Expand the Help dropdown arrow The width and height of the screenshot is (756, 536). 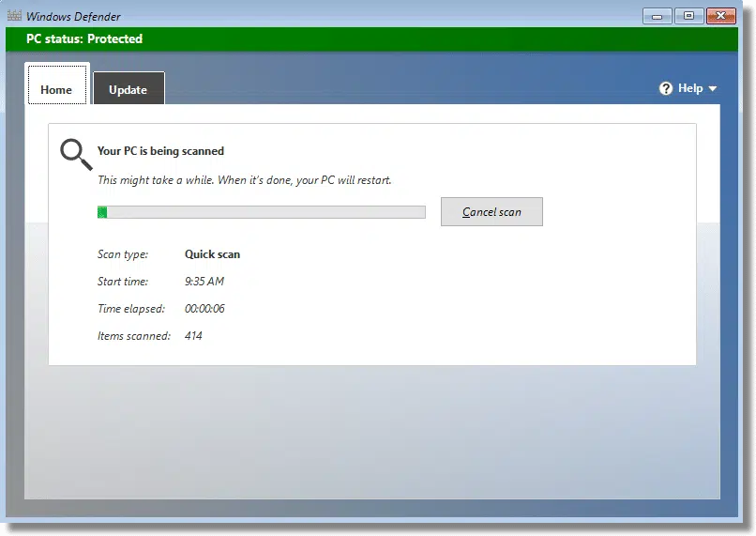[x=713, y=89]
